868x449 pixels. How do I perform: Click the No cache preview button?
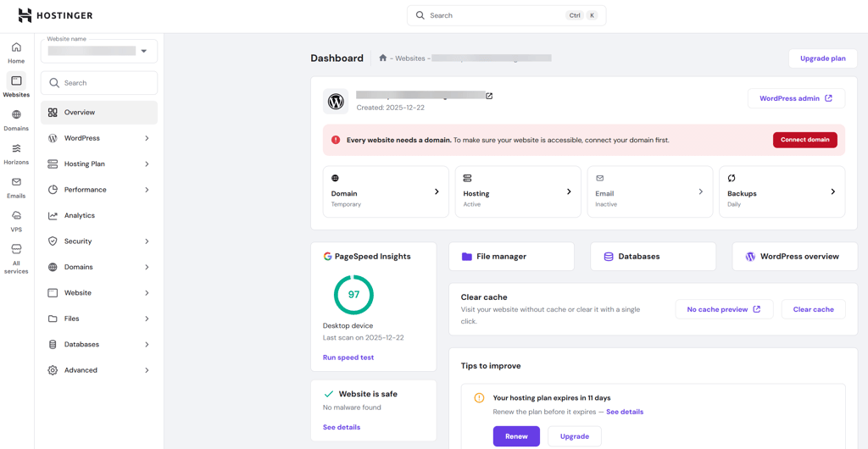[724, 310]
